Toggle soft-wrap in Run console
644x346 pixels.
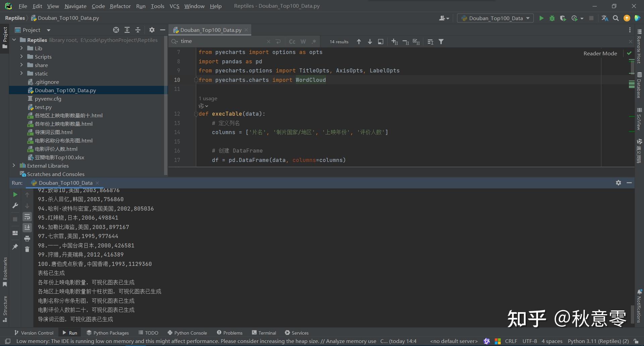pyautogui.click(x=27, y=217)
